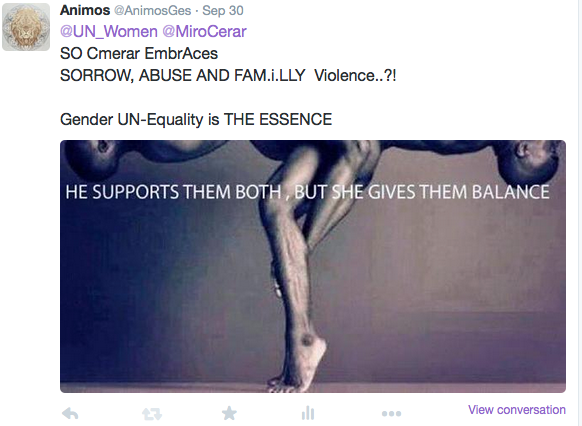
Task: Retweet the Animos post
Action: 152,414
